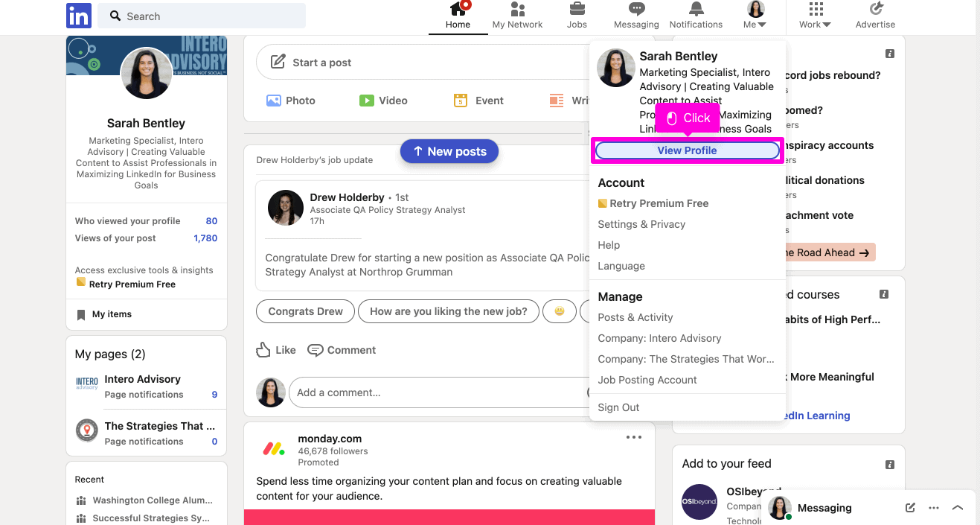Open My Network icon in the navbar
This screenshot has height=525, width=980.
tap(517, 9)
